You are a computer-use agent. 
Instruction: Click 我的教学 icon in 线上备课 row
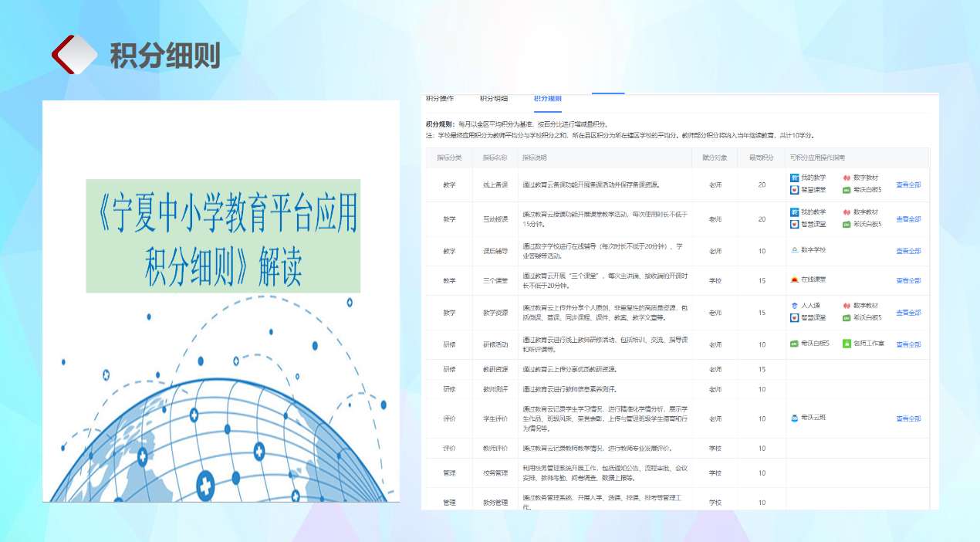click(795, 178)
